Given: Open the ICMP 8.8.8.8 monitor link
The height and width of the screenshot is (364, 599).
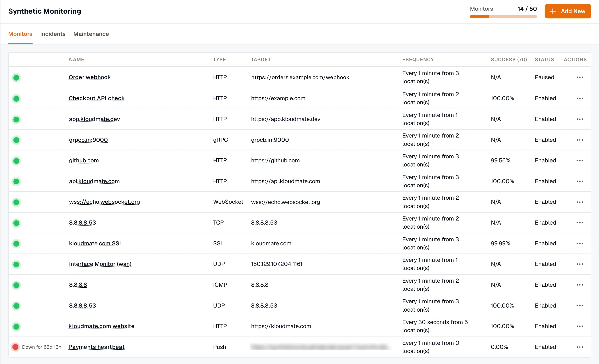Looking at the screenshot, I should [x=78, y=285].
